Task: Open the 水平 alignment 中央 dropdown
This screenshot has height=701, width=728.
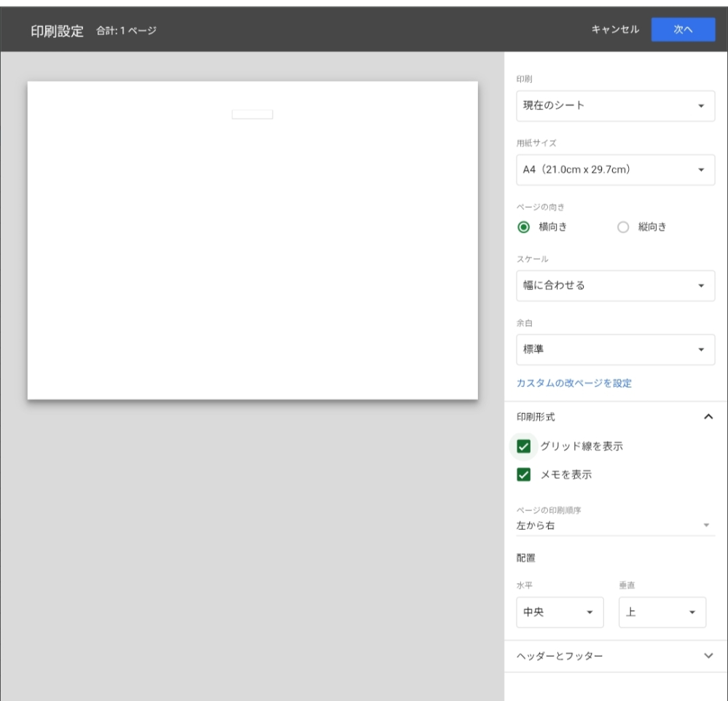Action: 560,612
